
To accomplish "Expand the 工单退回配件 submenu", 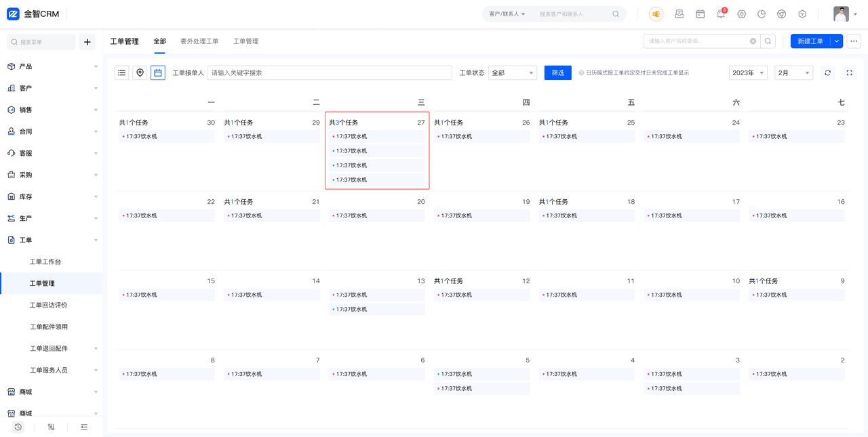I will [52, 348].
